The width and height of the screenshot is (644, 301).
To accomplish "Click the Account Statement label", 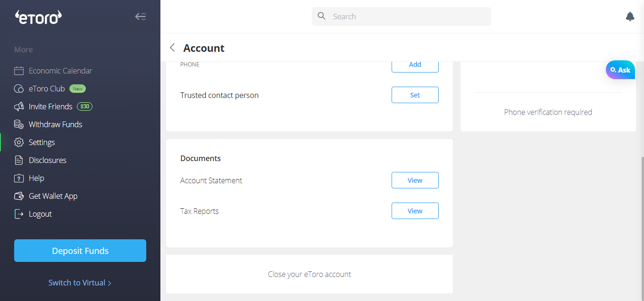I will click(211, 180).
